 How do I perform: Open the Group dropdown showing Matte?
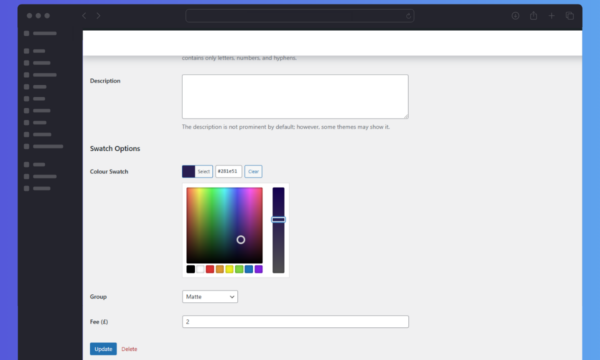tap(210, 296)
